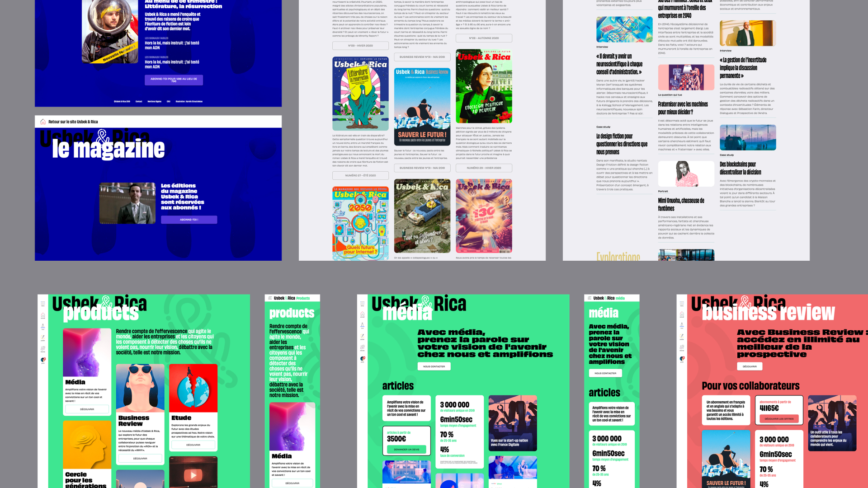Click 'Contact' link in blue page footer
Screen dimensions: 868x488
139,101
